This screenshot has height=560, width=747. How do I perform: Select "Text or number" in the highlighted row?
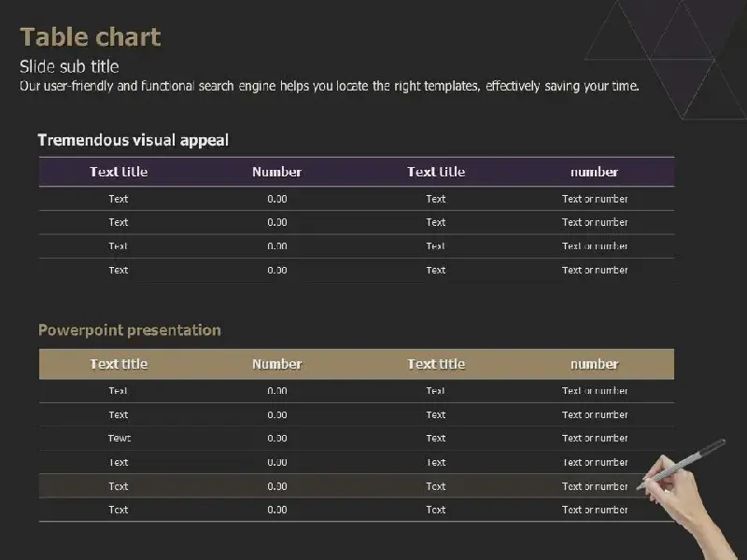[x=595, y=486]
